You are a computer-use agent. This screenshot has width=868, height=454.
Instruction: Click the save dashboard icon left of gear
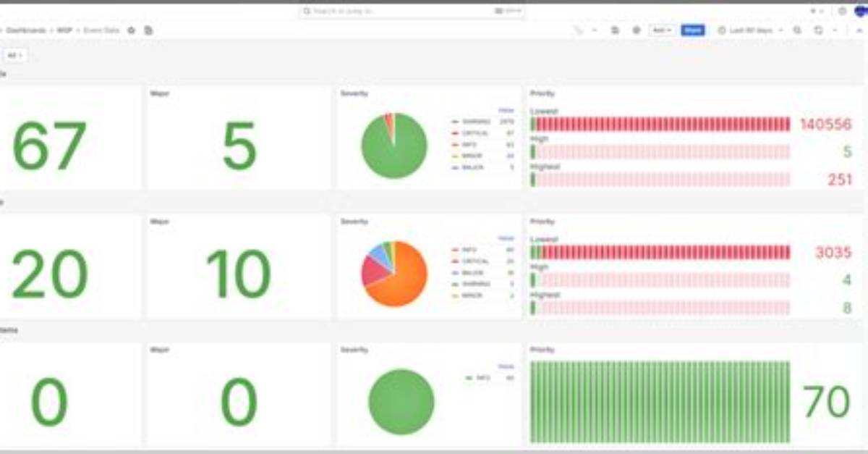(x=615, y=30)
